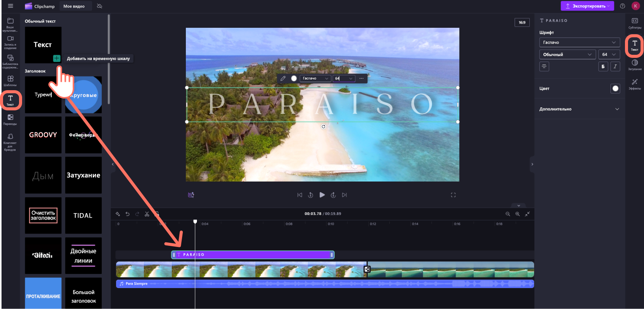Open the user account avatar K
644x309 pixels.
636,6
